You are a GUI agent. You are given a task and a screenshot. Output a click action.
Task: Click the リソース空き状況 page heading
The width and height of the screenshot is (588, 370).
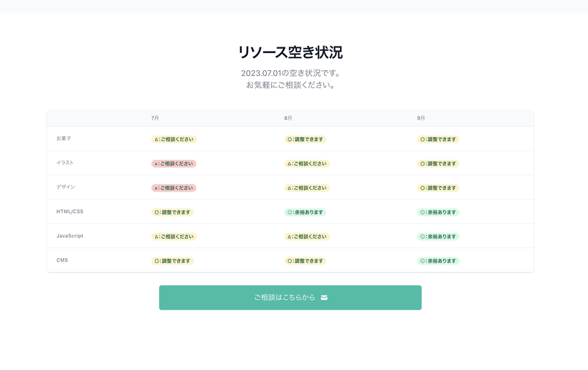click(x=290, y=52)
